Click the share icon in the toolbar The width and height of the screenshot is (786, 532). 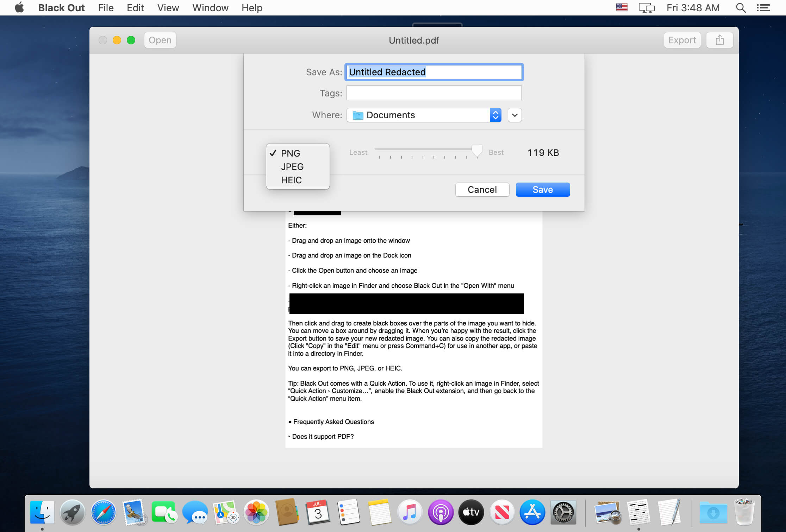[719, 40]
